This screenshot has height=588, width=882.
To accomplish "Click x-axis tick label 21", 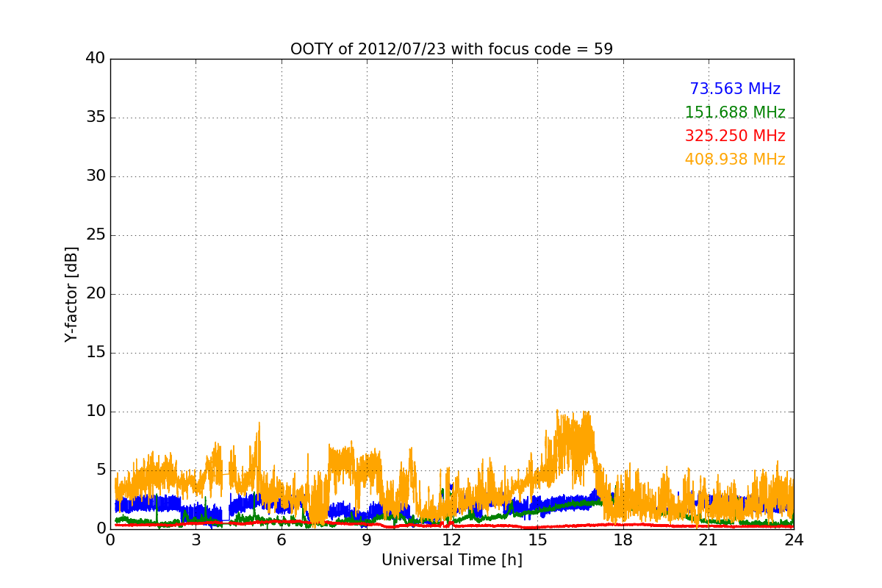I will point(709,539).
